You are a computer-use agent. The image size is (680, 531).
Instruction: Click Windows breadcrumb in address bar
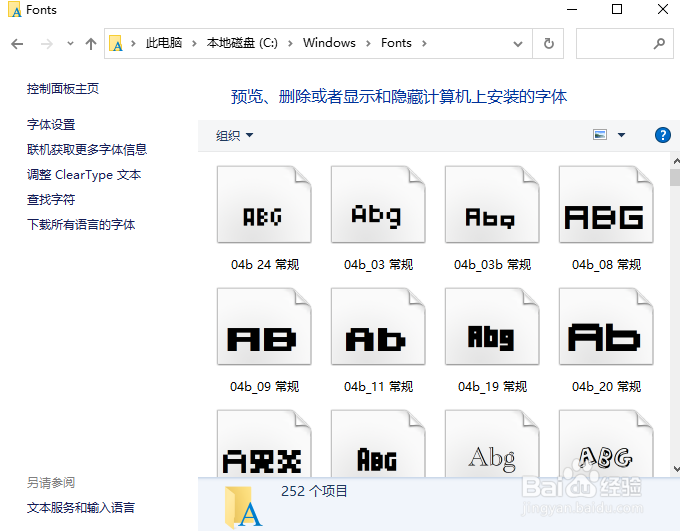click(329, 43)
